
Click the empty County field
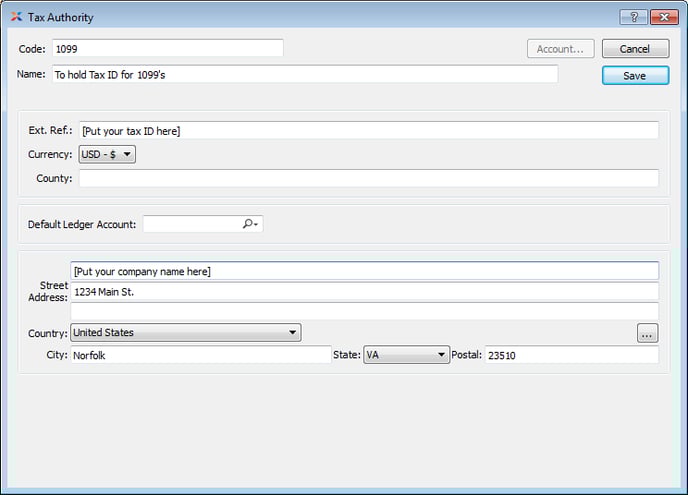[368, 178]
